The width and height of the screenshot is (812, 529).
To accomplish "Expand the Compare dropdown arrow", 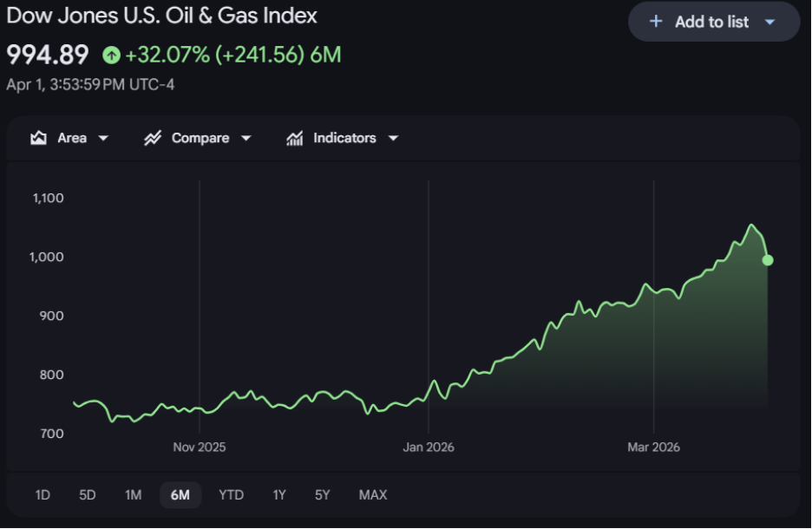I will point(246,139).
